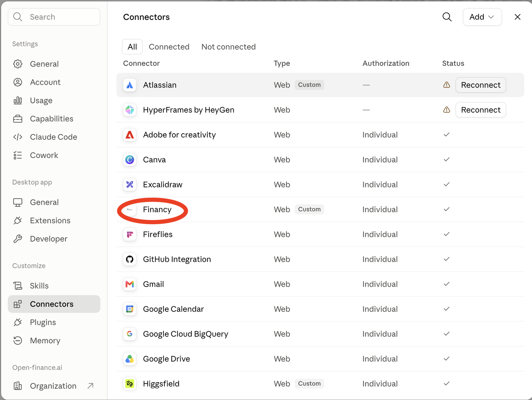Click the Google Drive logo icon
The width and height of the screenshot is (532, 400).
130,359
